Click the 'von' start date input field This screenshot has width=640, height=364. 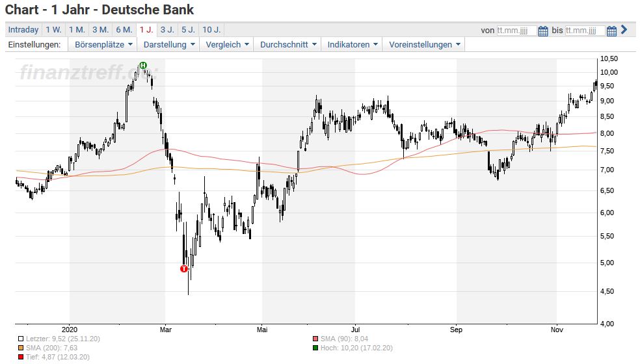[516, 31]
